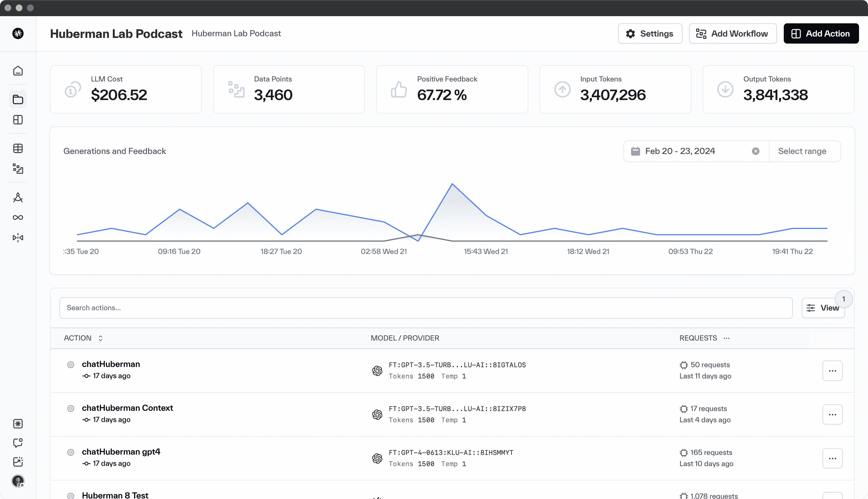
Task: Click the user avatar in sidebar
Action: pyautogui.click(x=18, y=481)
